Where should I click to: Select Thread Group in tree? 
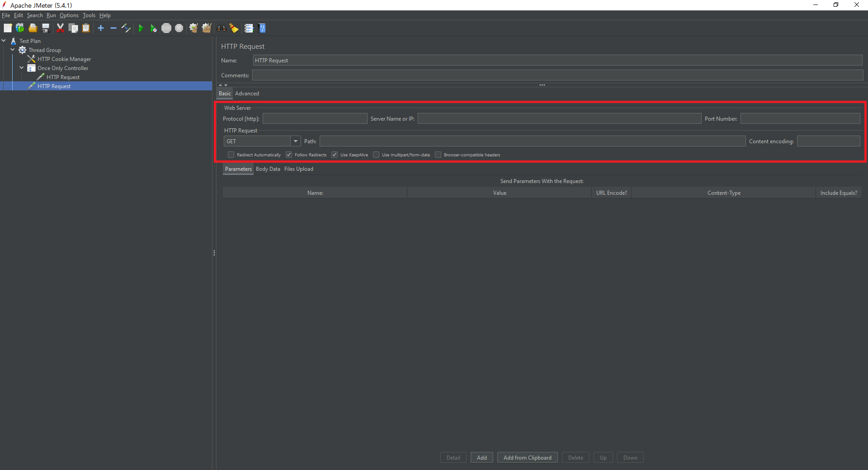(44, 50)
